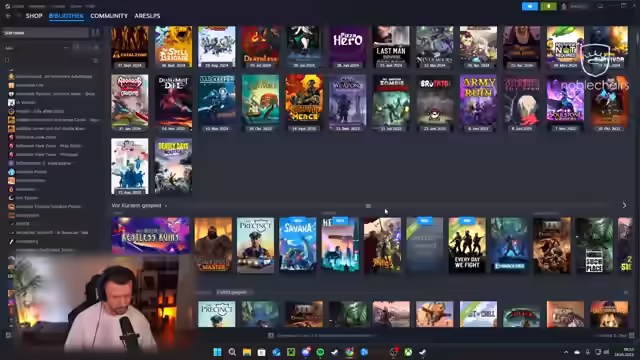Open the Steam logo menu

(x=7, y=6)
